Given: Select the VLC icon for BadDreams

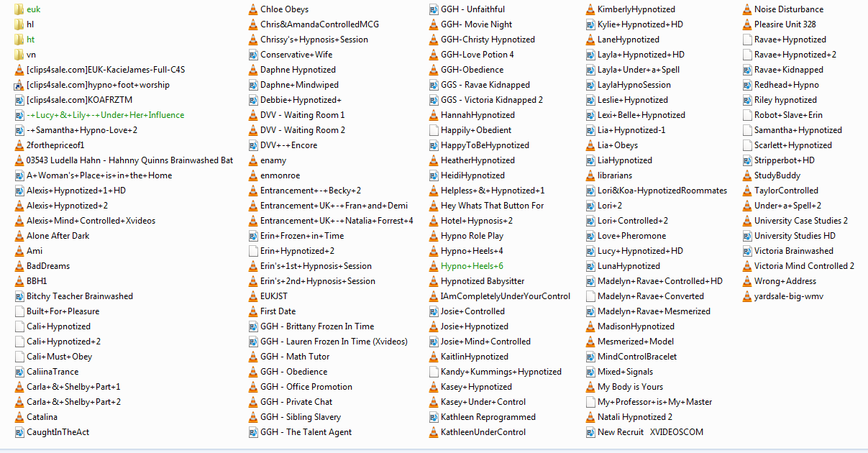Looking at the screenshot, I should (19, 266).
